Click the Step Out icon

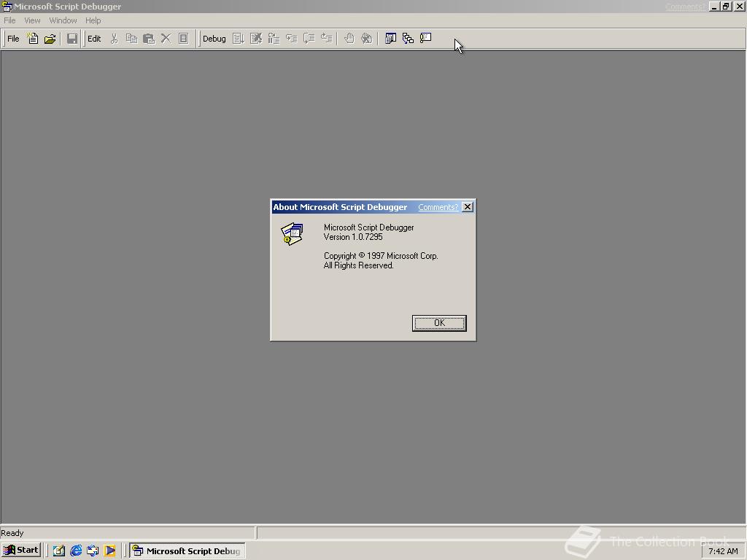coord(326,39)
